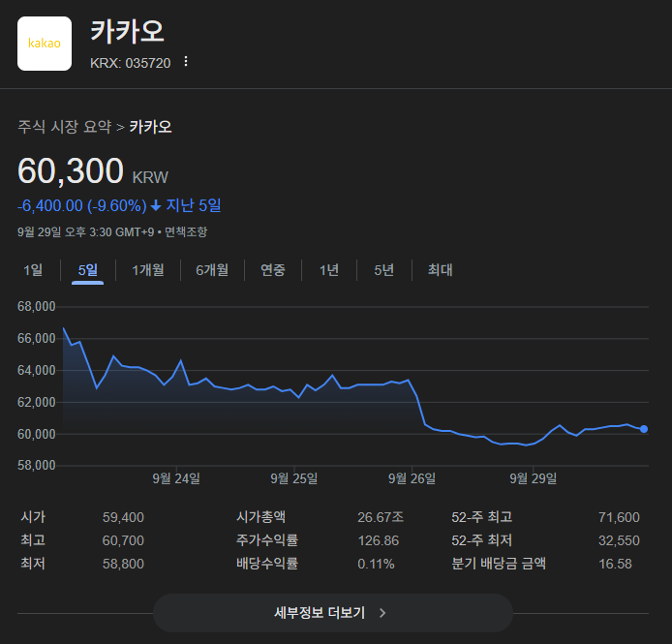Click the chart at 9월 26일 label
Viewport: 672px width, 644px height.
(x=412, y=477)
